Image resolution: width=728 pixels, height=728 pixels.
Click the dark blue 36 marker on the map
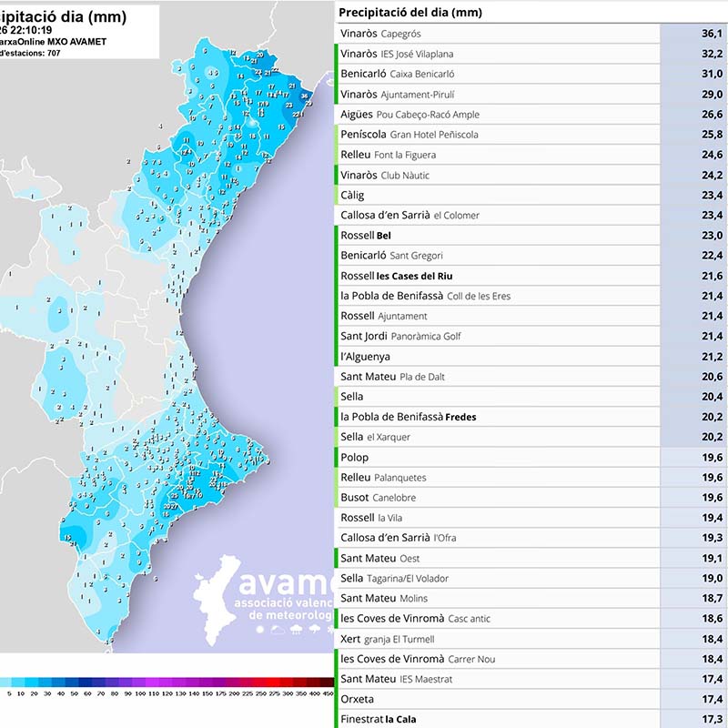[305, 95]
